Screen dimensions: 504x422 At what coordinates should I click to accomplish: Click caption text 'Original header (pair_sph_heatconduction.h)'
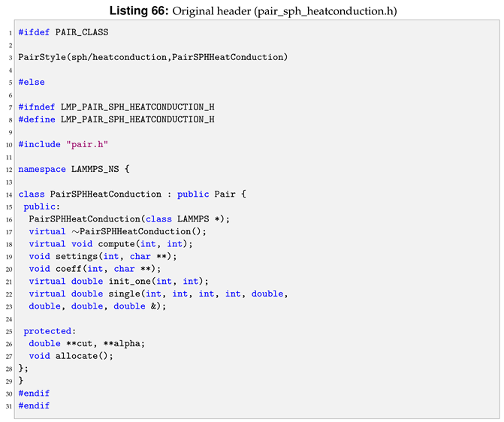285,11
